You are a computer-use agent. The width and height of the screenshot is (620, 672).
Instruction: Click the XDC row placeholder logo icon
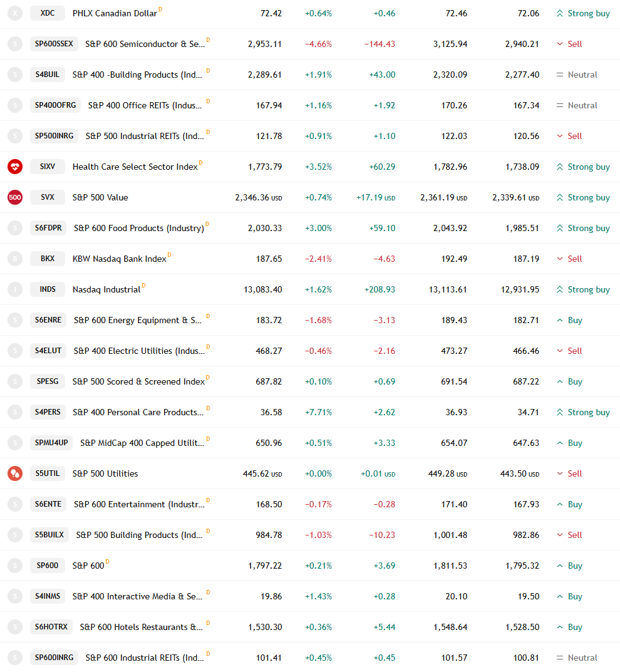pyautogui.click(x=15, y=13)
